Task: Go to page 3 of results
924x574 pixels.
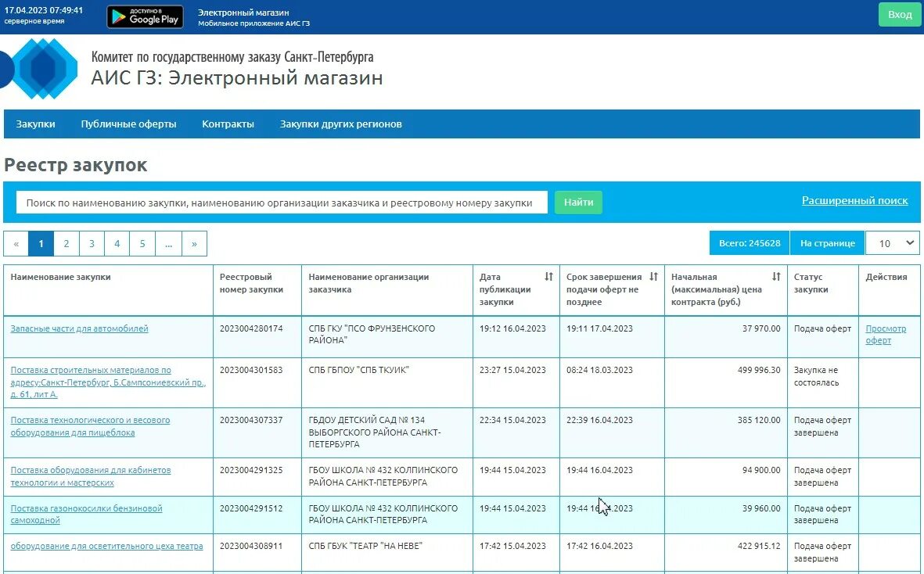Action: point(92,244)
